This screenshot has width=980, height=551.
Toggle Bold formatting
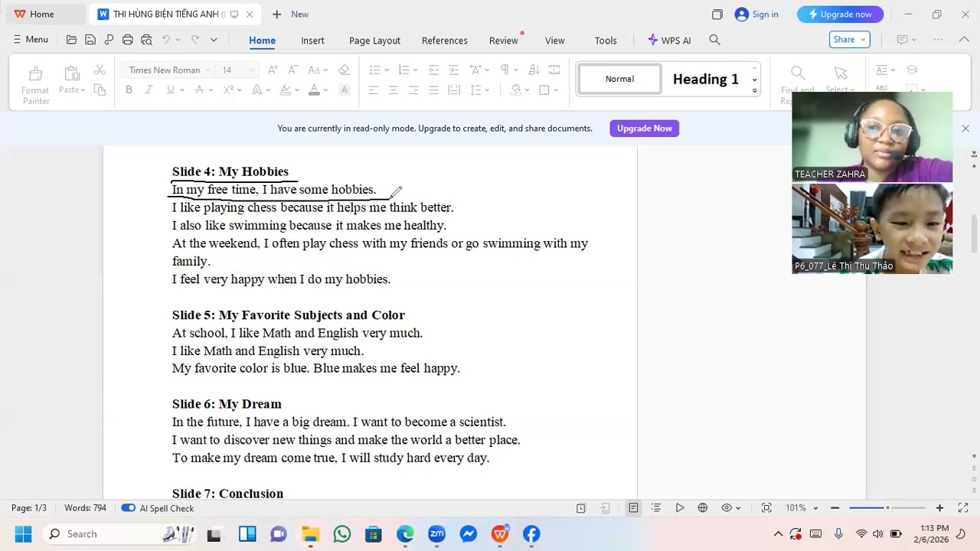129,90
